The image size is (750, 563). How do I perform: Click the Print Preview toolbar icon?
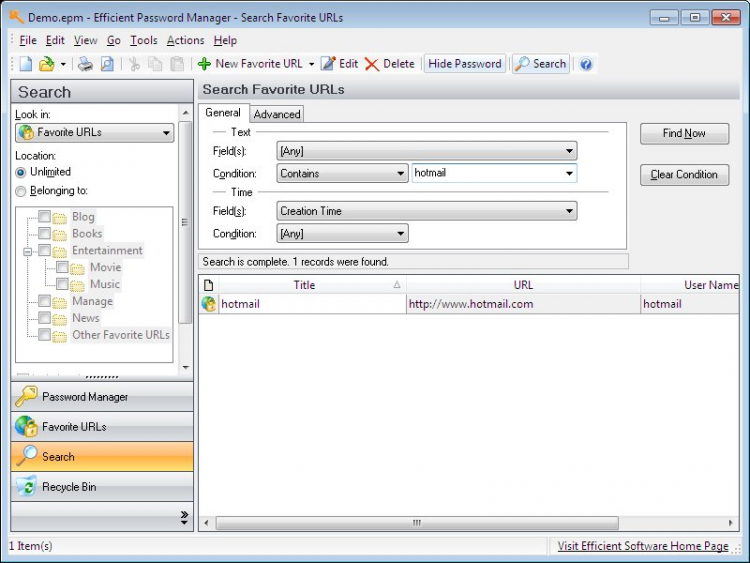click(x=107, y=64)
